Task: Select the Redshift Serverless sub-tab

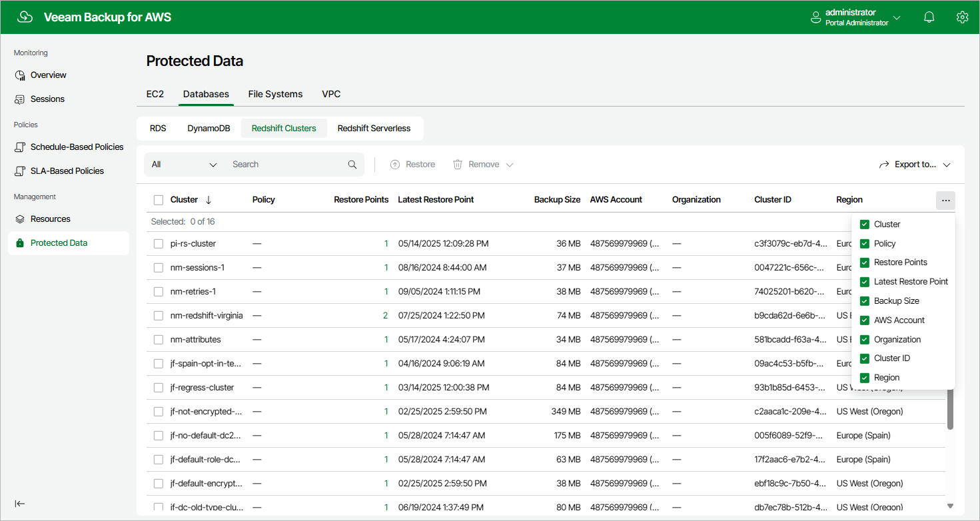Action: 374,129
